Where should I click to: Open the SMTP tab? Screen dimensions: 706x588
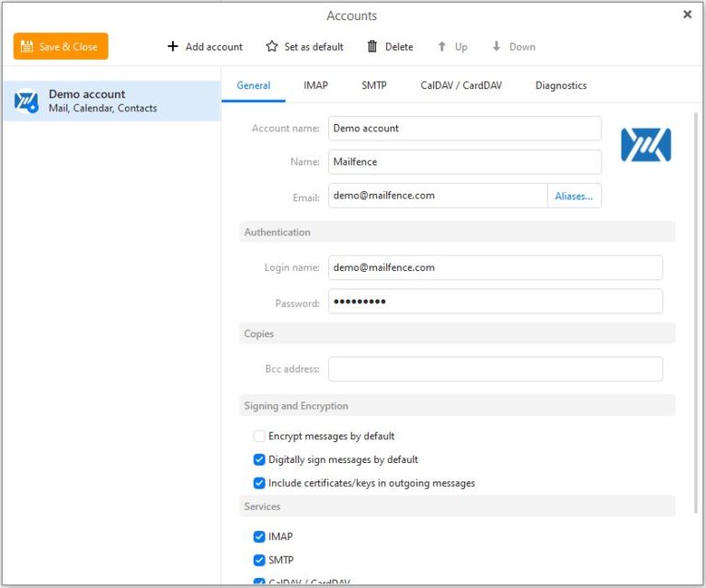tap(373, 85)
